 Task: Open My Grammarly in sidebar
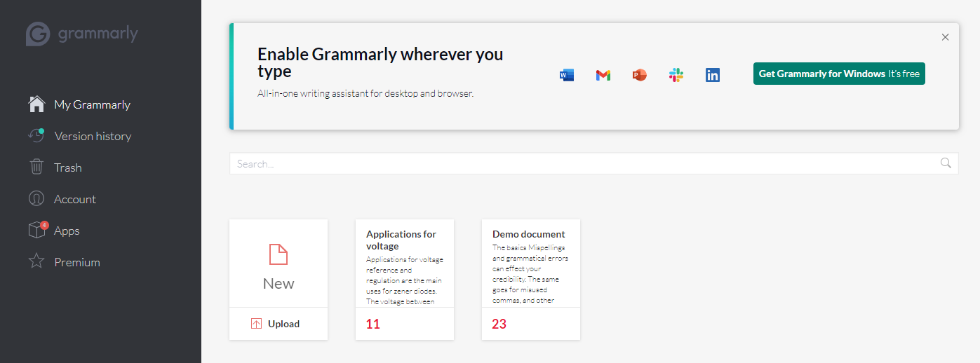[x=92, y=104]
